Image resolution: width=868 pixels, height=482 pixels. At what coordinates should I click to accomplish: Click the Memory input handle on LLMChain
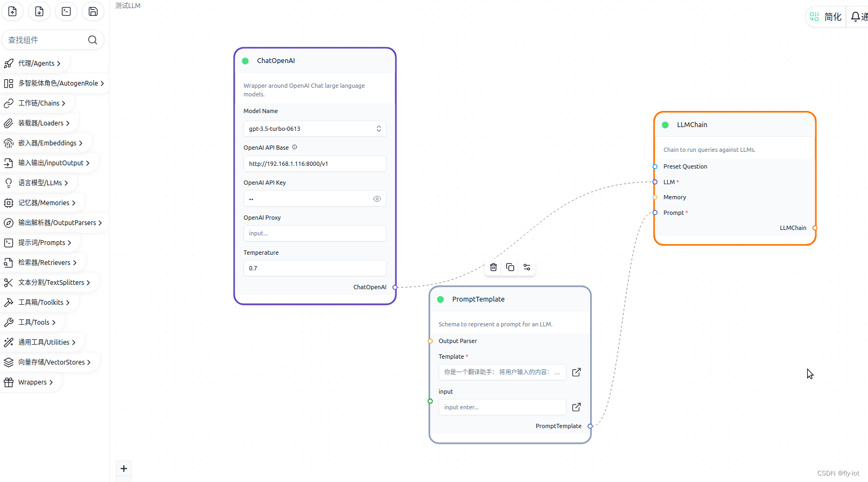coord(655,197)
